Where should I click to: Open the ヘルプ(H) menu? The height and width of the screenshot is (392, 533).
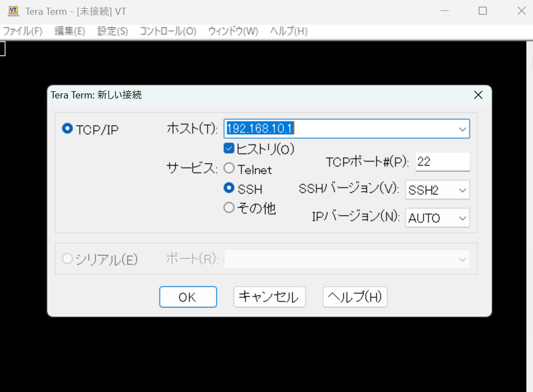[289, 31]
